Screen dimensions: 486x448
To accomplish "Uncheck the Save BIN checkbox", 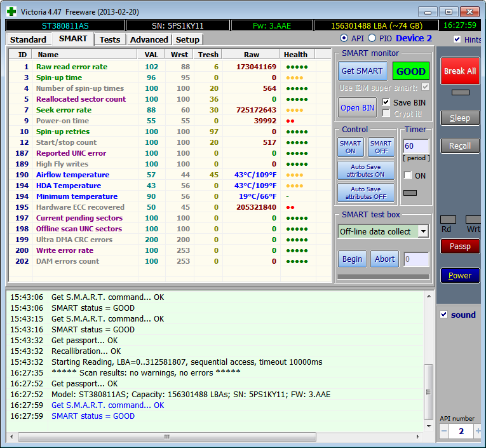I will click(386, 102).
